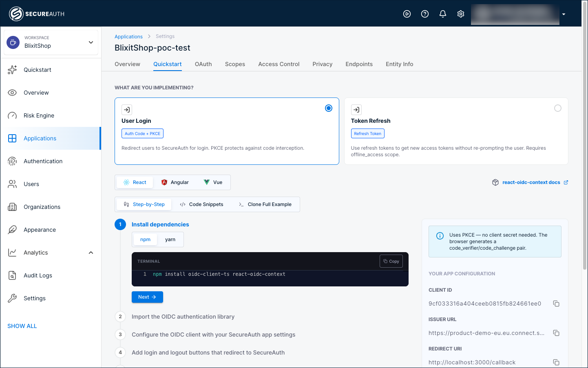
Task: Click the Appearance brush icon
Action: pos(12,230)
